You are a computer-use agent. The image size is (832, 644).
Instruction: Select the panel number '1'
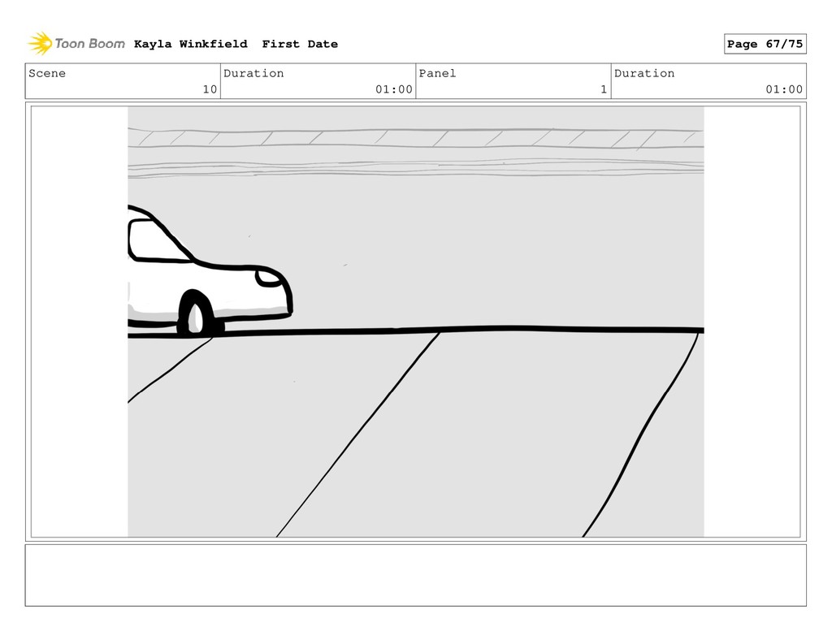pos(604,89)
